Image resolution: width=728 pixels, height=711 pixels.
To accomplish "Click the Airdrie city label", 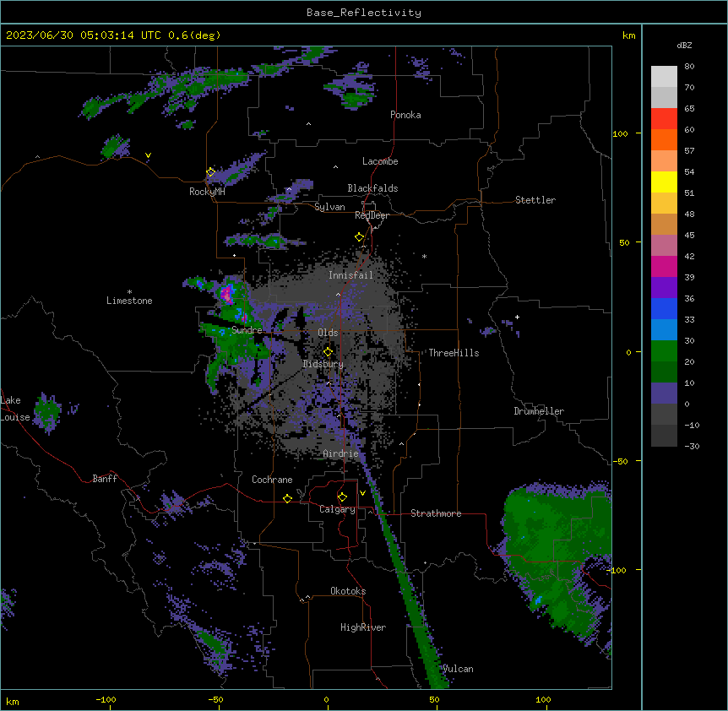I will [340, 453].
